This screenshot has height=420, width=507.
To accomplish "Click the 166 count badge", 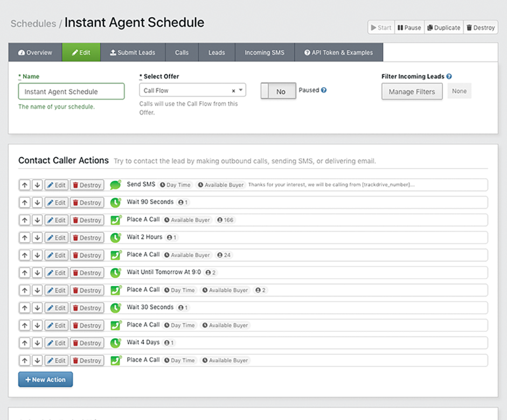I will coord(225,220).
